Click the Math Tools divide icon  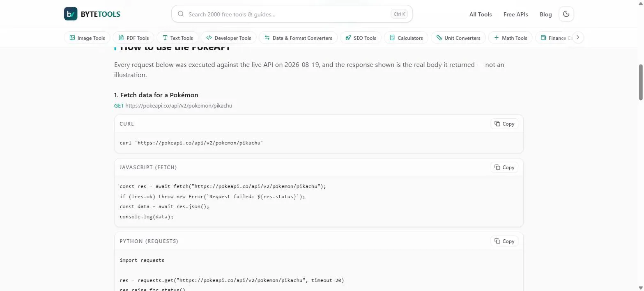click(497, 38)
